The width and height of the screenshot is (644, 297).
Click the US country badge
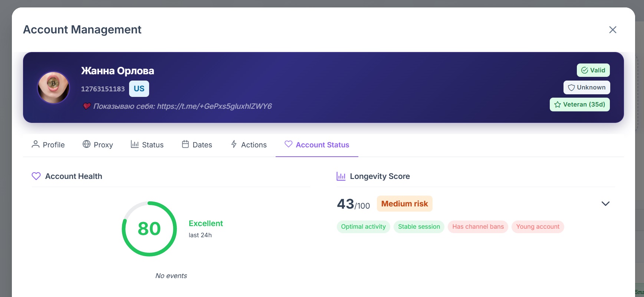139,89
